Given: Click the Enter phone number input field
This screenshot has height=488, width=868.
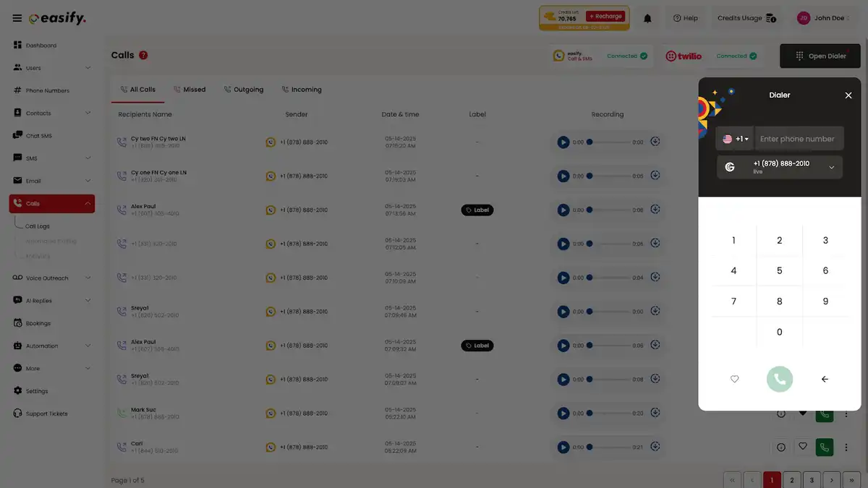Looking at the screenshot, I should click(798, 137).
